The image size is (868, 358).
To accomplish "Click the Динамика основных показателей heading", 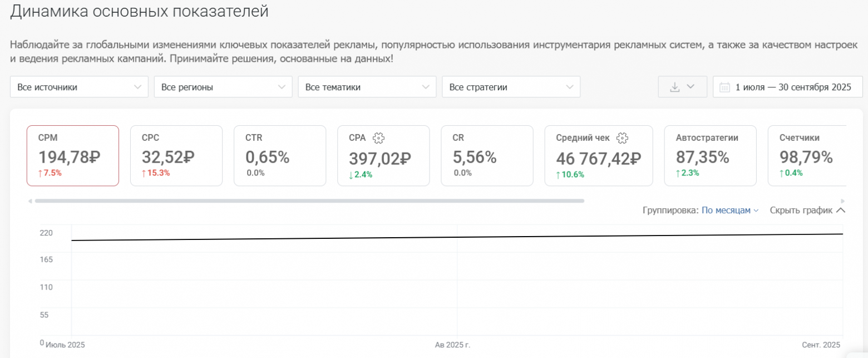I will [x=140, y=11].
